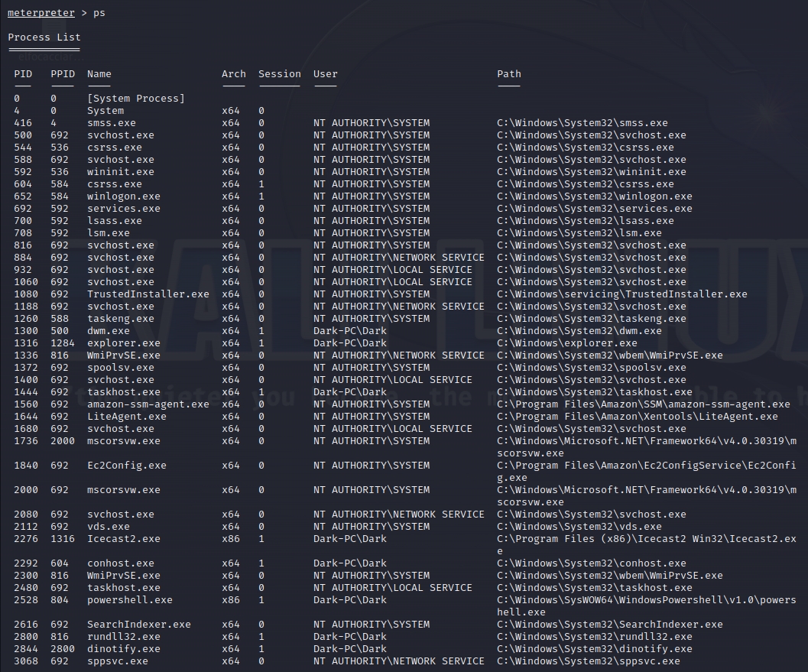Screen dimensions: 808x672
Task: Select lsass.exe in the Name column
Action: [x=115, y=221]
